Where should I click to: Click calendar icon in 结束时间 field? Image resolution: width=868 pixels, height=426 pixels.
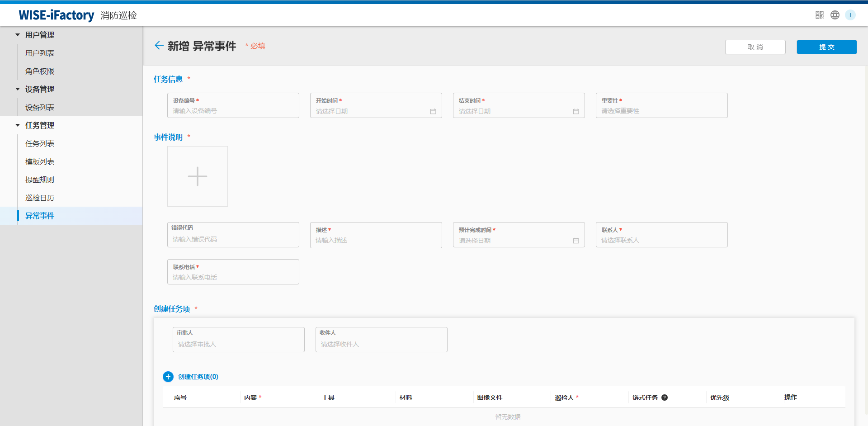pyautogui.click(x=576, y=111)
